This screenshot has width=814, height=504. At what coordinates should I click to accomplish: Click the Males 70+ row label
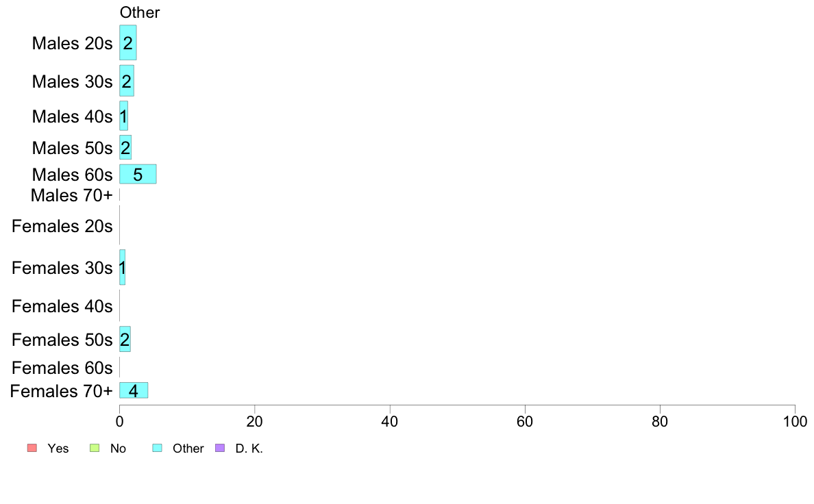[72, 195]
